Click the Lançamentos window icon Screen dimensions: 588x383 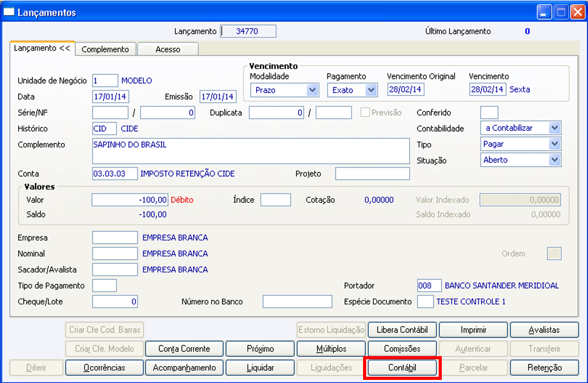point(9,12)
